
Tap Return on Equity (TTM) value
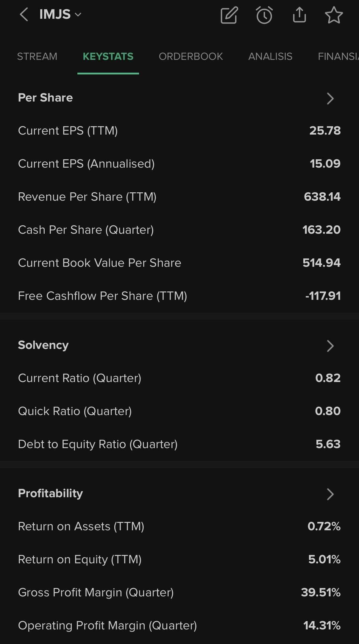(x=324, y=559)
